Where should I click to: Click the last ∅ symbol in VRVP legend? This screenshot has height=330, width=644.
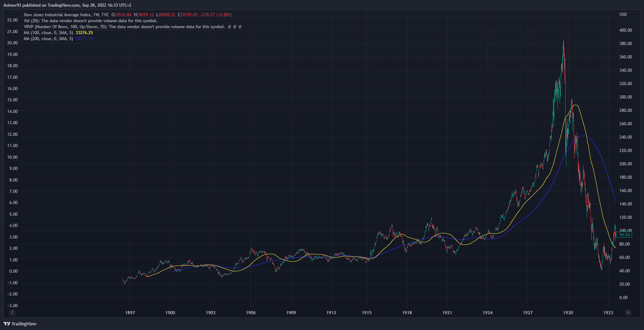coord(240,27)
